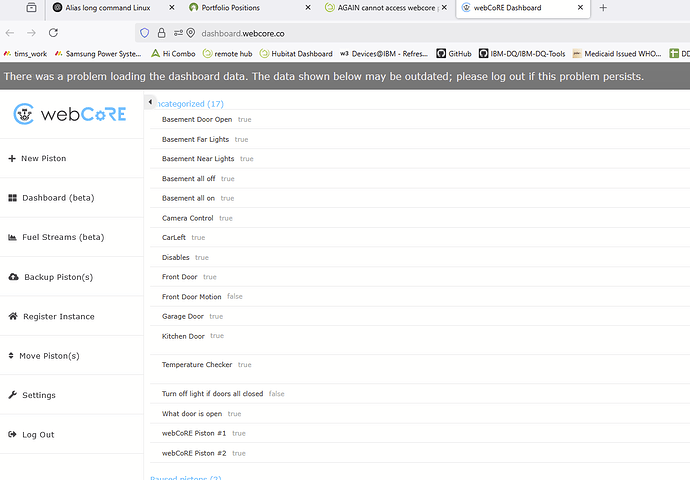The height and width of the screenshot is (480, 690).
Task: Open the GitHub bookmark
Action: [454, 54]
